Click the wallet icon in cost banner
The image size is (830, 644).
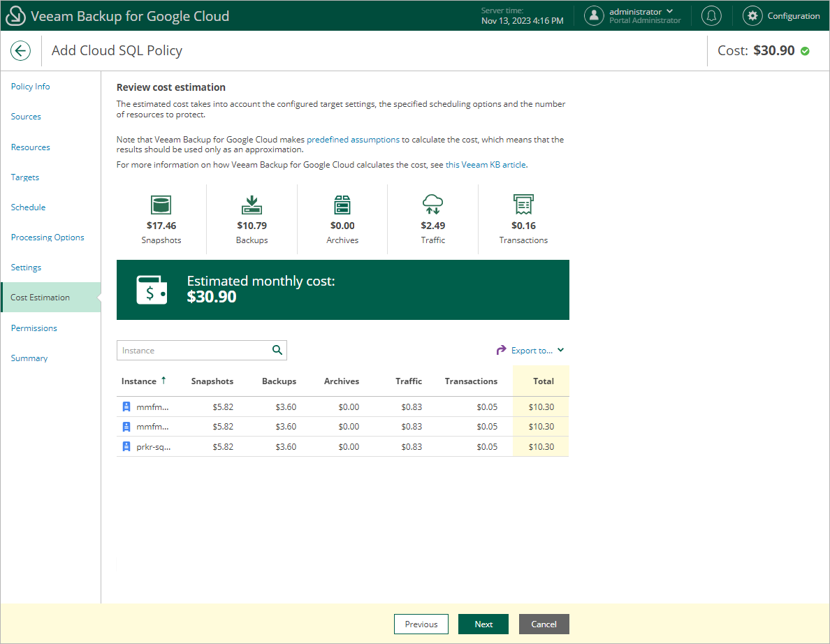(152, 289)
